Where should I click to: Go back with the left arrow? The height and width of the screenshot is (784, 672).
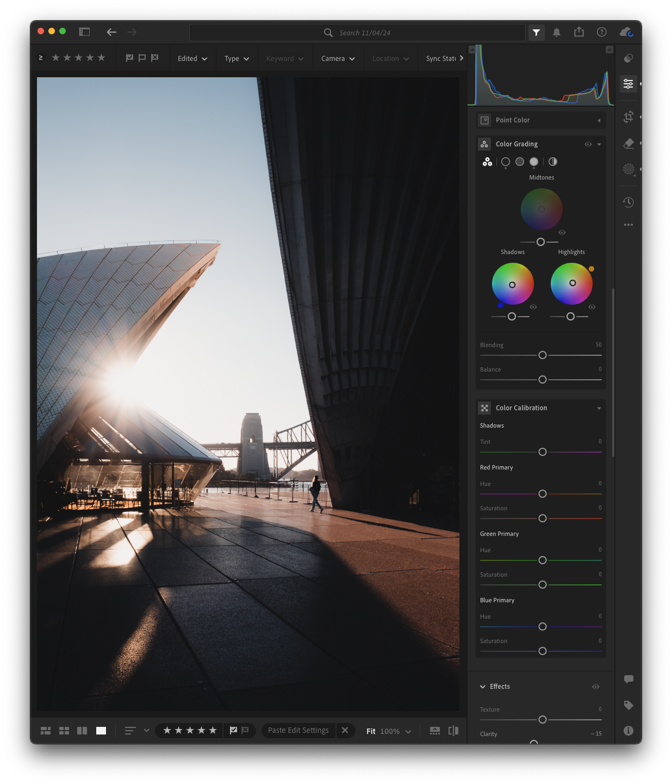point(111,32)
